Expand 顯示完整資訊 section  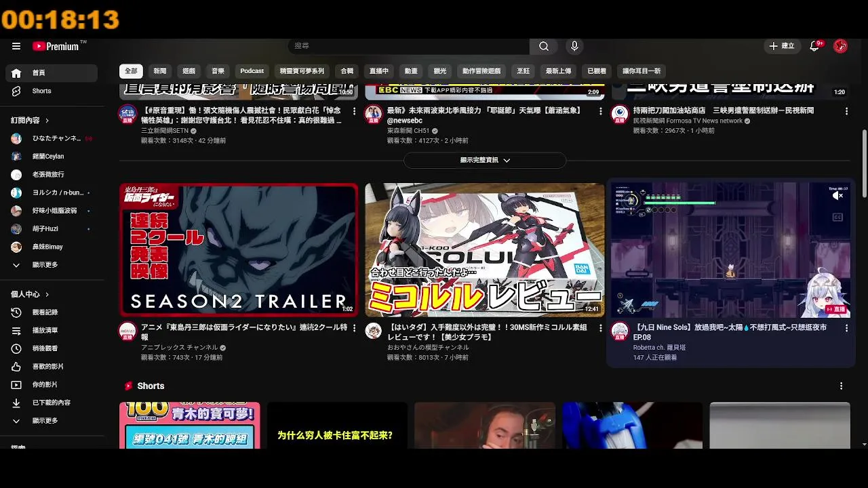coord(485,160)
